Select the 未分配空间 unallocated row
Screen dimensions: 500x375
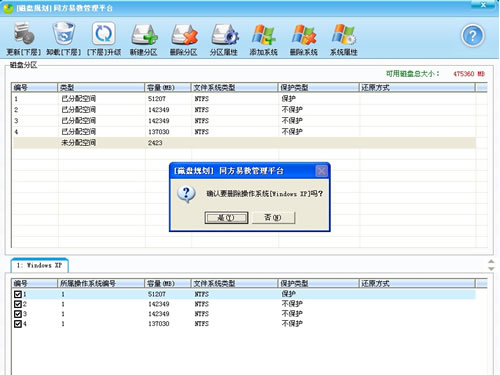244,143
